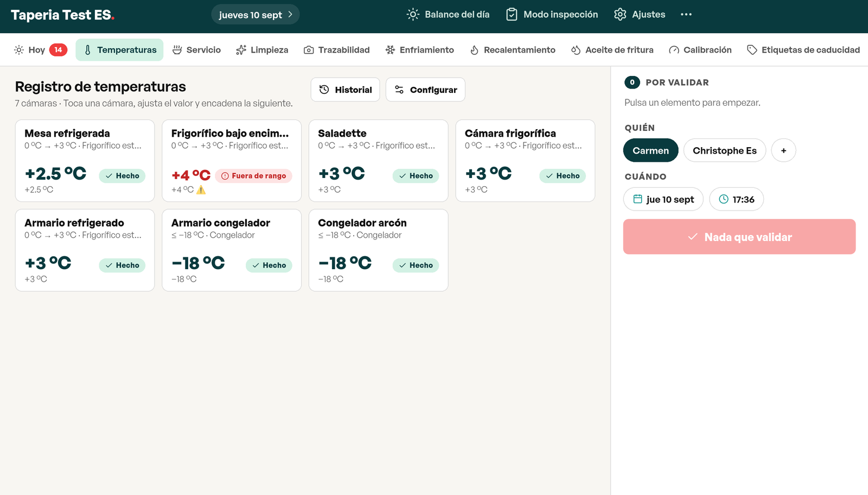Click the Nada que validar button

coord(739,237)
